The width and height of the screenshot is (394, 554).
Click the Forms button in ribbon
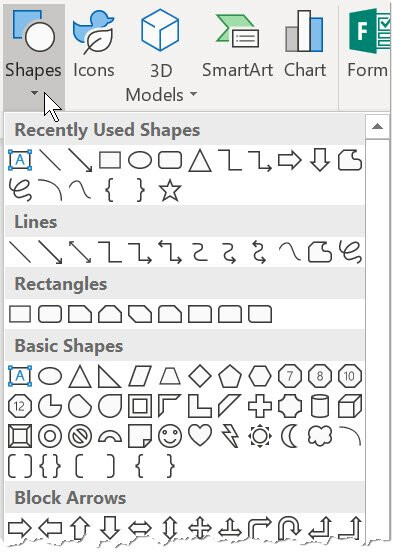[x=369, y=44]
